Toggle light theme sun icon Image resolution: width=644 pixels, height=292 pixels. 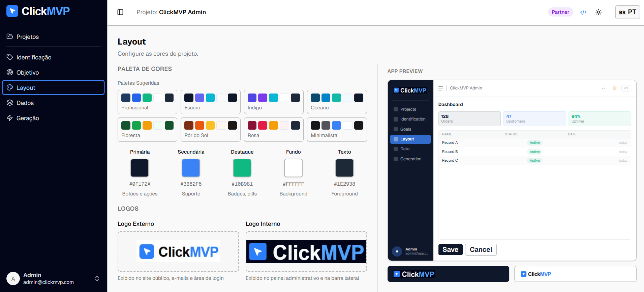(x=599, y=12)
